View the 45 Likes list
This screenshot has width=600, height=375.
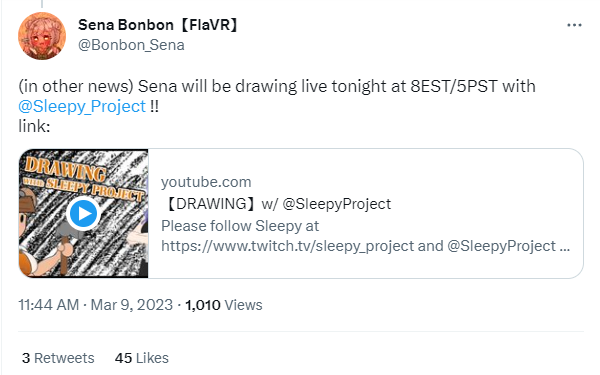142,358
